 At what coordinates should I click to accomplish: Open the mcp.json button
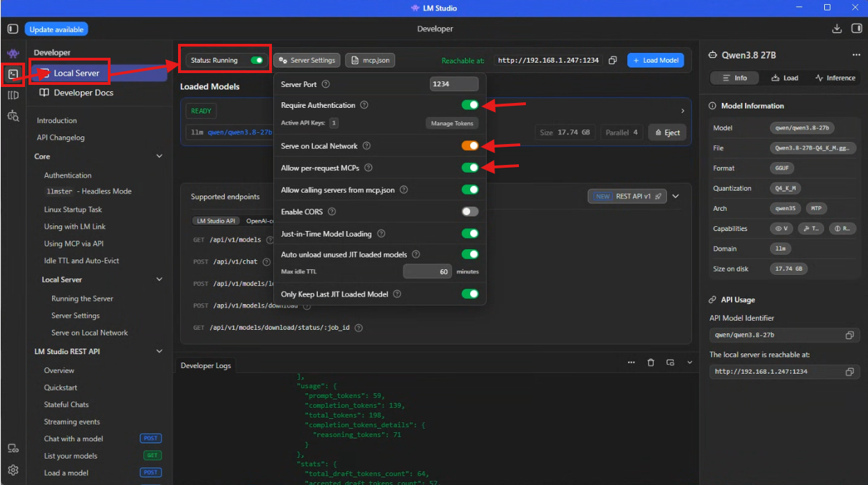[x=370, y=61]
